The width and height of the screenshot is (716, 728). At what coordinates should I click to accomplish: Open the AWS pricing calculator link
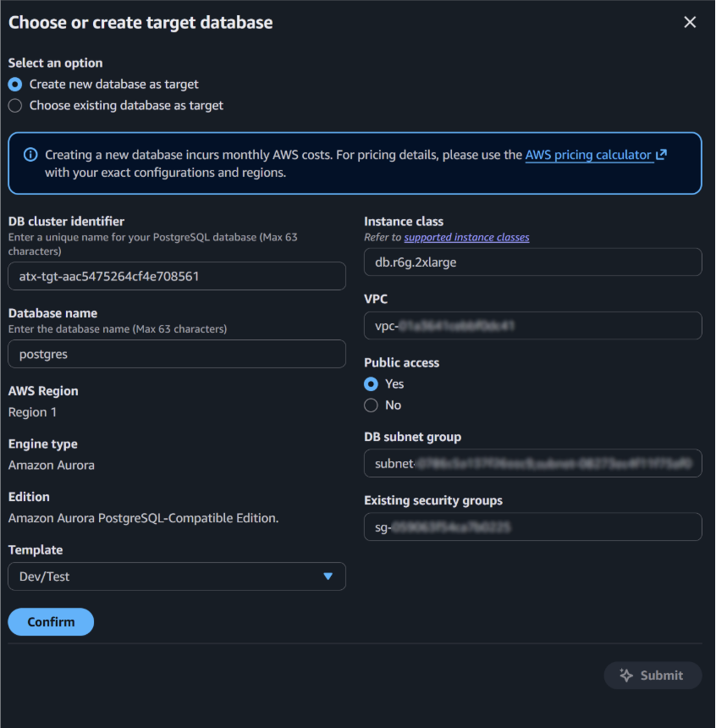[x=587, y=154]
